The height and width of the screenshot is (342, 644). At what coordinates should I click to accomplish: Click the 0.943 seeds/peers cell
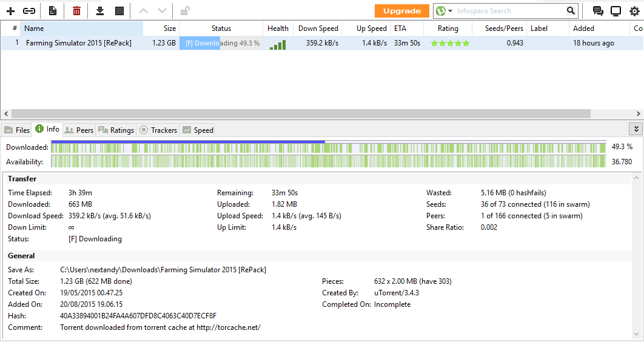point(515,43)
